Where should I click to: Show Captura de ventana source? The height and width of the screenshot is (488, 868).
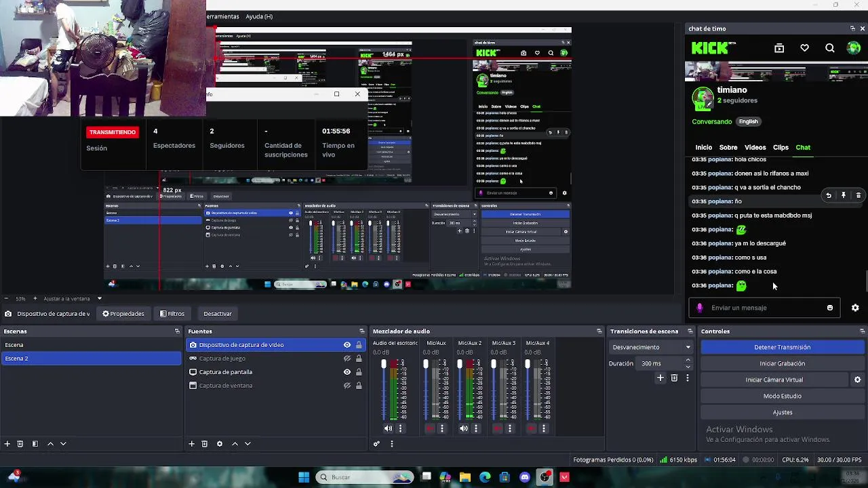[x=347, y=386]
